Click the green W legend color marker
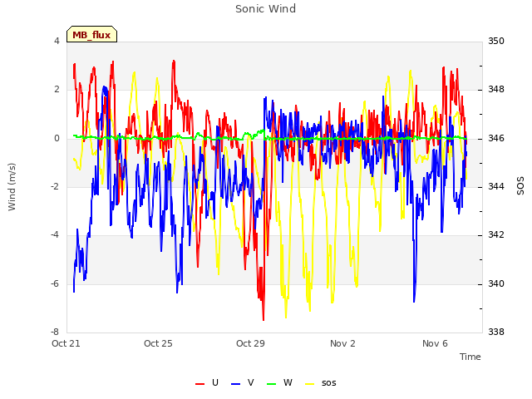Image resolution: width=532 pixels, height=399 pixels. 272,384
